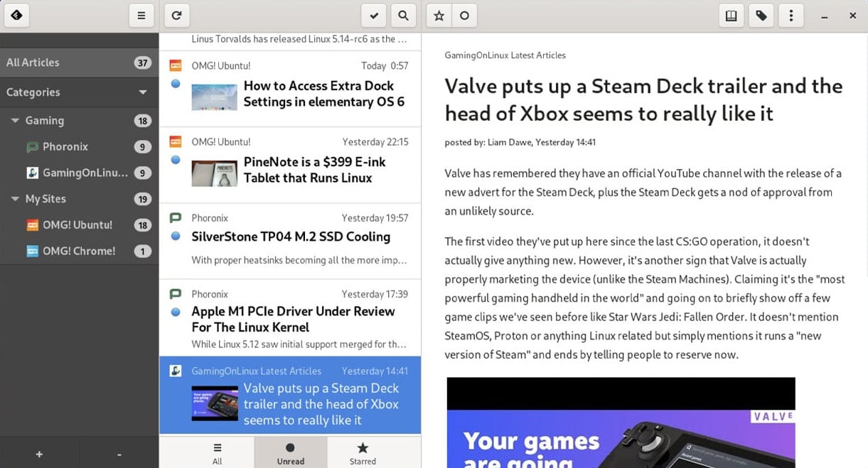The height and width of the screenshot is (468, 868).
Task: Click GamingOnLinux Latest Articles source label
Action: [505, 55]
